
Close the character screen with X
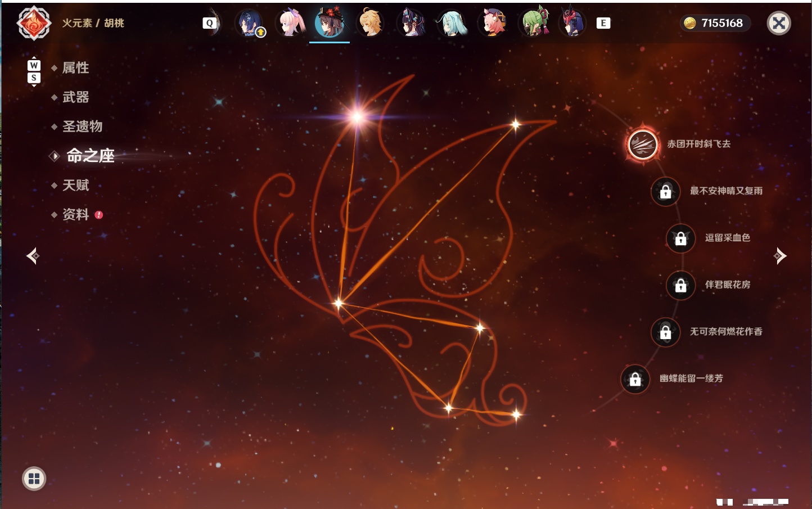pyautogui.click(x=779, y=23)
